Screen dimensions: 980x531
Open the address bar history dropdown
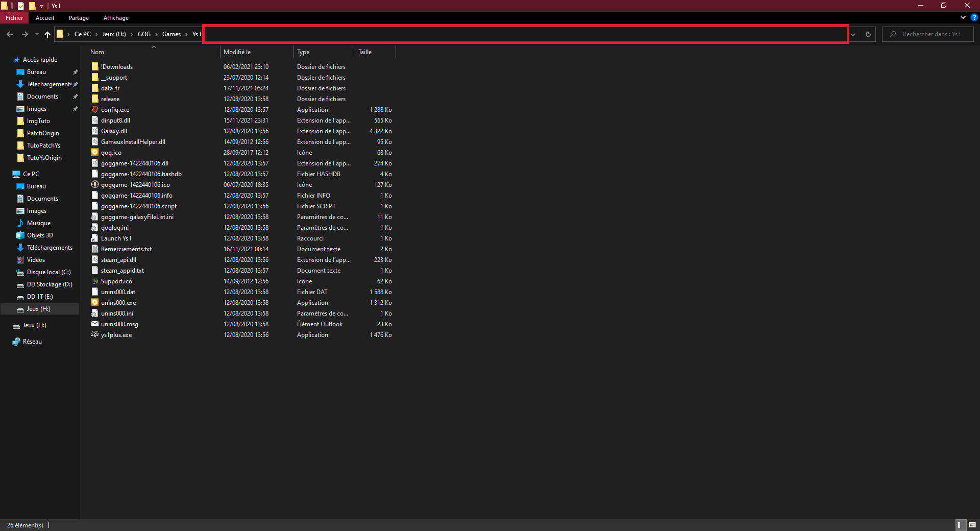point(853,34)
